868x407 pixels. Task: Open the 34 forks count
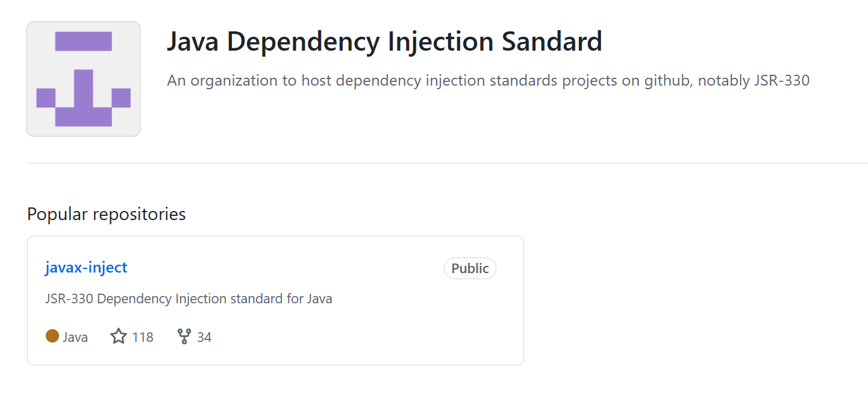coord(204,337)
